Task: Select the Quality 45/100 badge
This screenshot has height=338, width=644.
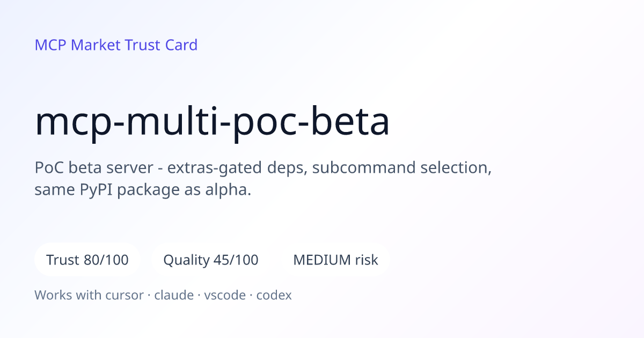Action: tap(211, 260)
